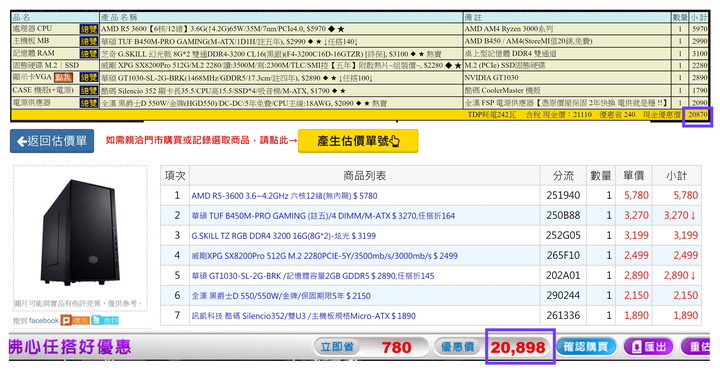Image resolution: width=720 pixels, height=371 pixels.
Task: Click the TDP耗電242瓦 text in yellow bar
Action: [x=491, y=115]
